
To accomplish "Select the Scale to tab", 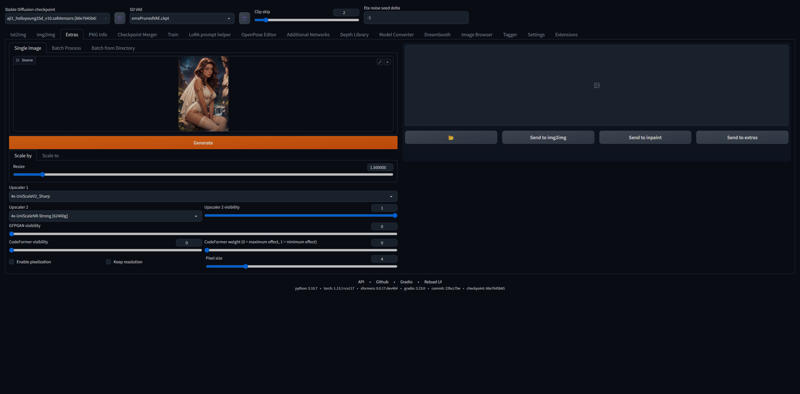I will (50, 156).
